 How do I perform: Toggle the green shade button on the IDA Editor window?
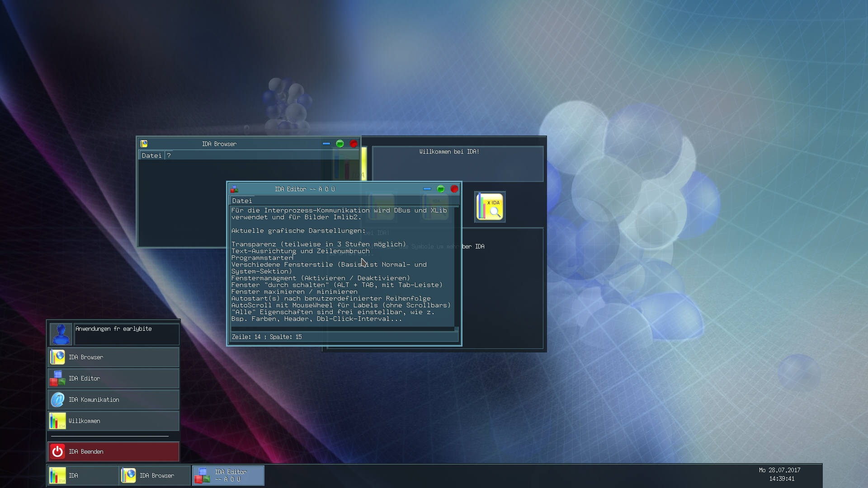pyautogui.click(x=440, y=189)
